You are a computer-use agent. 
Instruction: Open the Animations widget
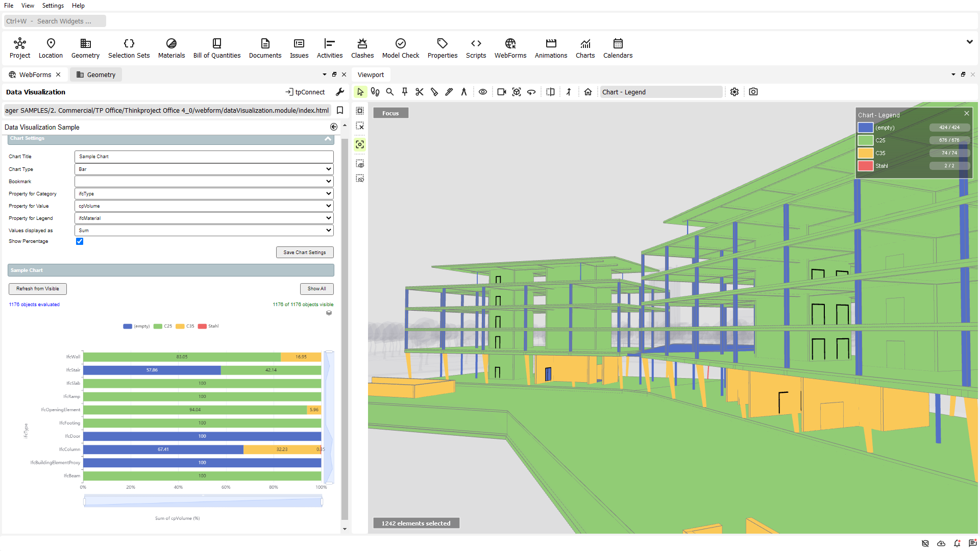click(551, 48)
